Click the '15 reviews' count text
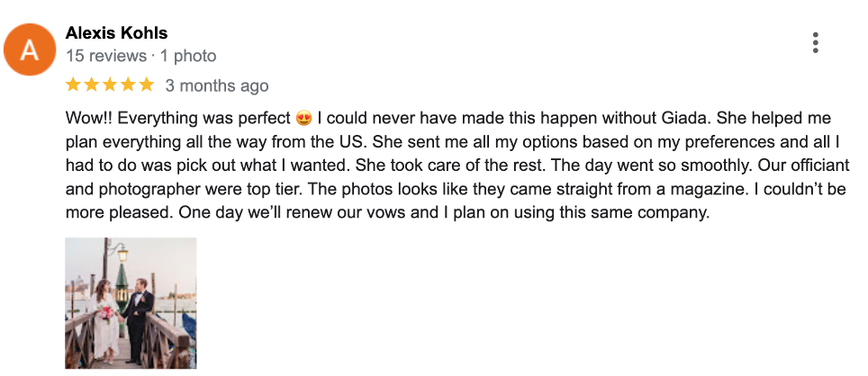The width and height of the screenshot is (868, 376). [x=106, y=56]
